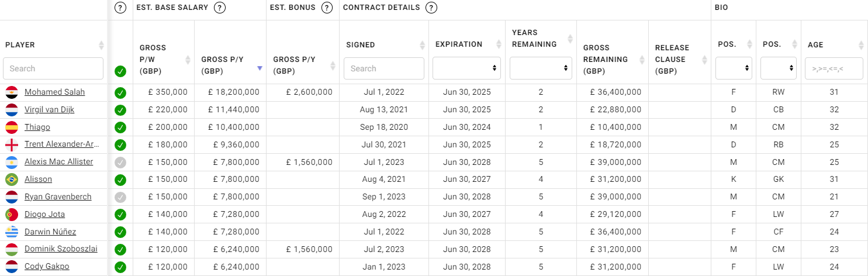Image resolution: width=868 pixels, height=276 pixels.
Task: Click sort arrows on Player column
Action: (x=101, y=45)
